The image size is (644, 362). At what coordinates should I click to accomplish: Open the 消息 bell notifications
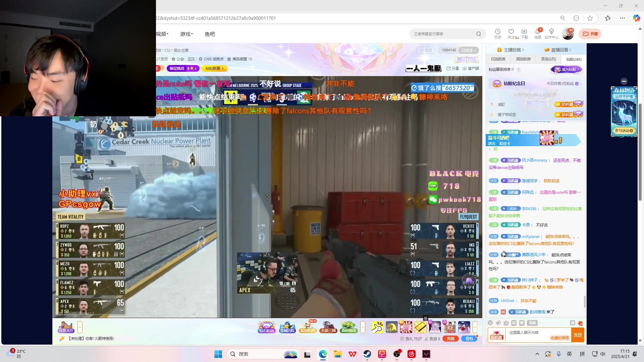click(538, 34)
